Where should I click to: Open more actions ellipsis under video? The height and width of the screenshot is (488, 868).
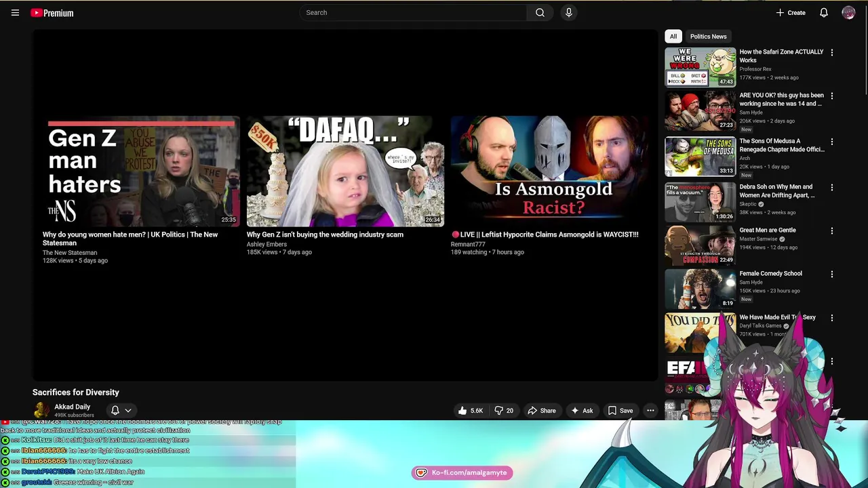650,411
